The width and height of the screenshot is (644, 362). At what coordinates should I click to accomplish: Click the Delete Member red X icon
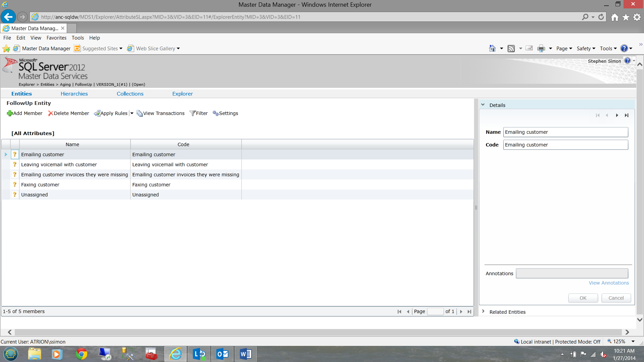point(51,114)
